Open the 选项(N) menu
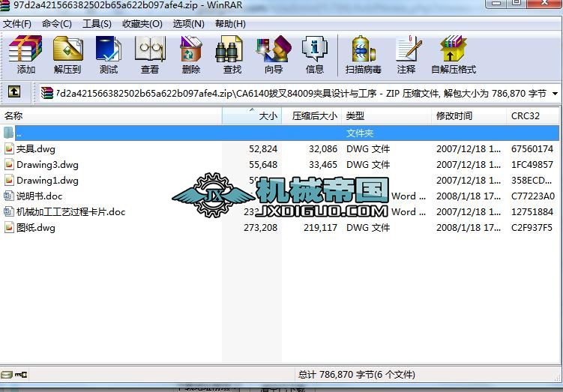Viewport: 563px width, 392px height. tap(188, 24)
